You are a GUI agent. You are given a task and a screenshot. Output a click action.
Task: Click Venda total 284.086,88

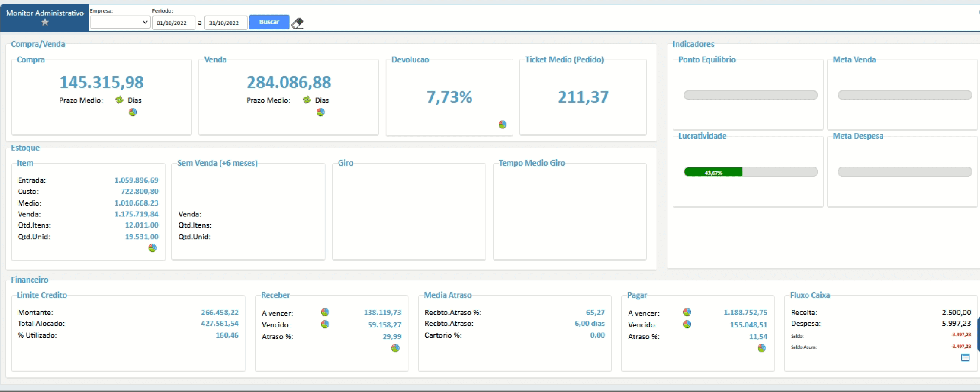(289, 82)
